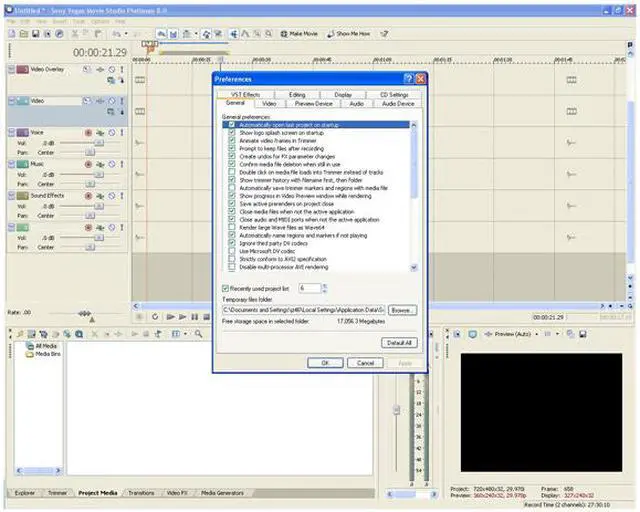
Task: Open the Transitions tab at bottom
Action: 142,493
